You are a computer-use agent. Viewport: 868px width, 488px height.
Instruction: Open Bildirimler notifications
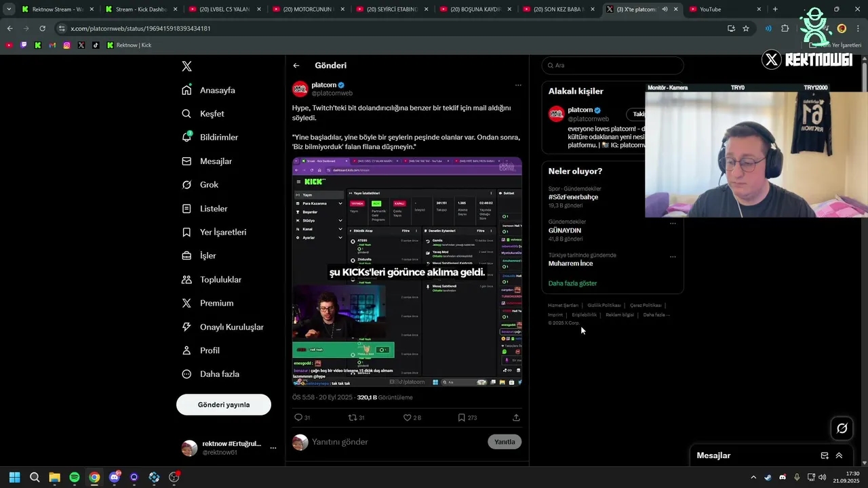click(x=210, y=137)
